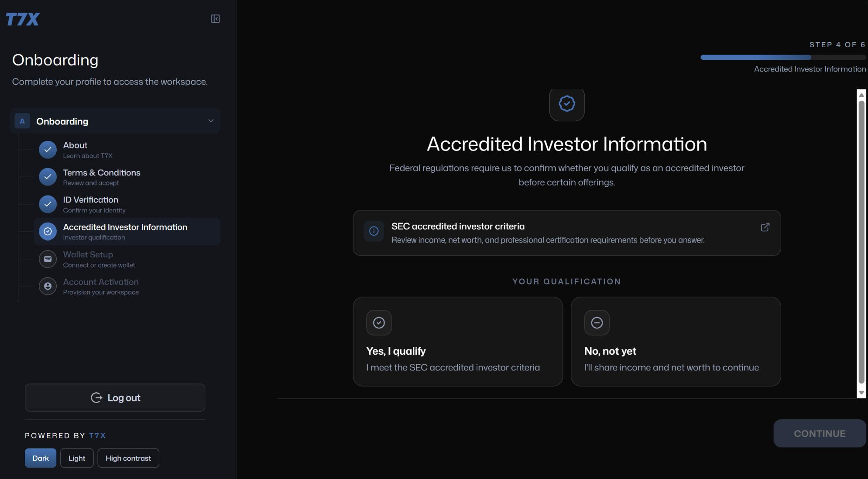The height and width of the screenshot is (479, 868).
Task: Switch to the Light theme
Action: click(x=77, y=458)
